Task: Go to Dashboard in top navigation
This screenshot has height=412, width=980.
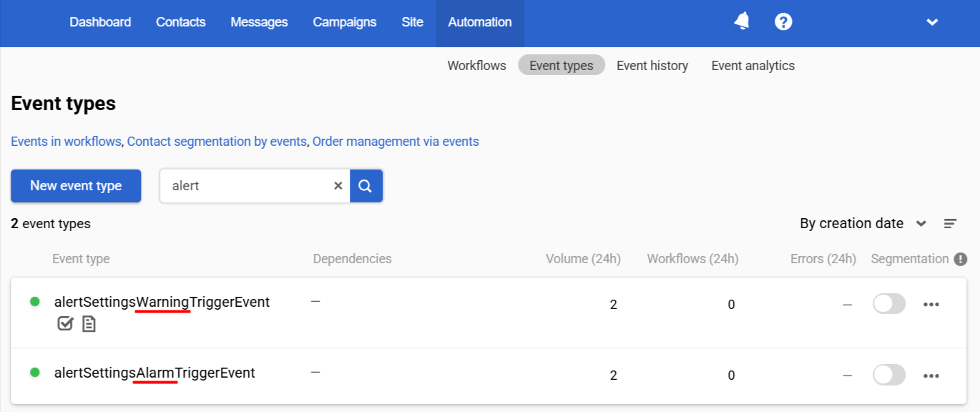Action: tap(100, 22)
